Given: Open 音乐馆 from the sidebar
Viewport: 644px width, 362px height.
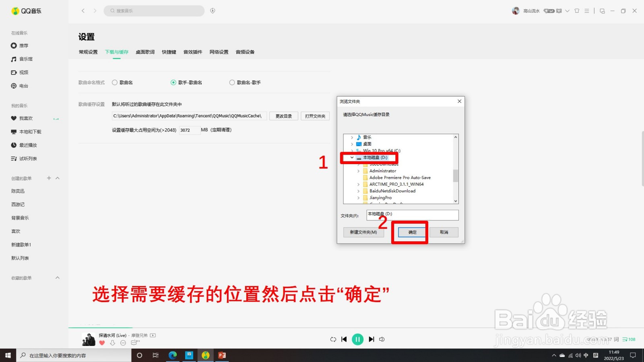Looking at the screenshot, I should (22, 59).
